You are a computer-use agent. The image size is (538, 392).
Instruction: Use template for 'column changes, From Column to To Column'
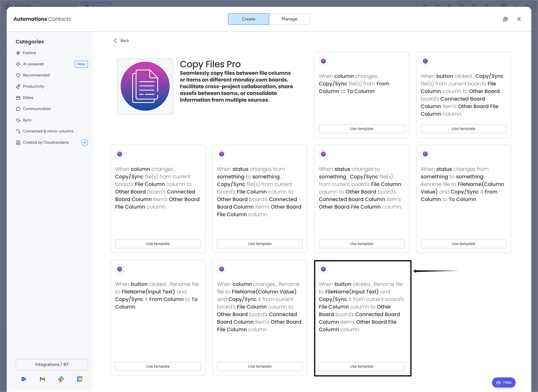[361, 129]
